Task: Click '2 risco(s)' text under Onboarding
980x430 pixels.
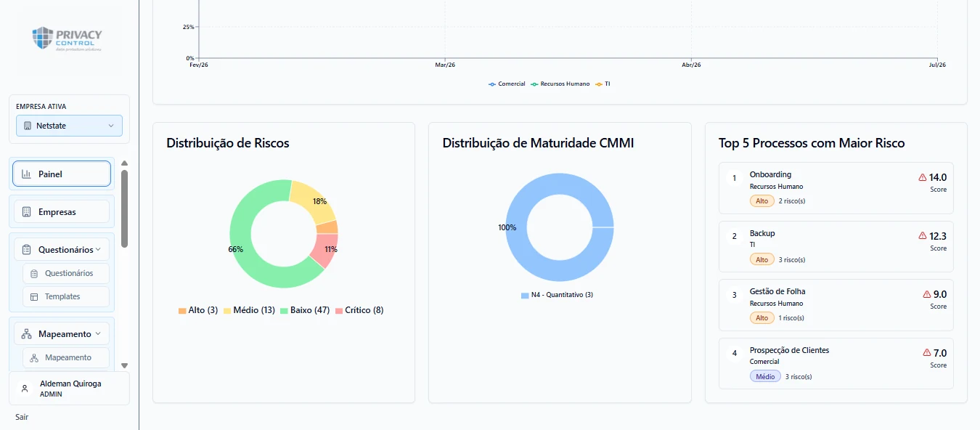Action: click(x=792, y=201)
